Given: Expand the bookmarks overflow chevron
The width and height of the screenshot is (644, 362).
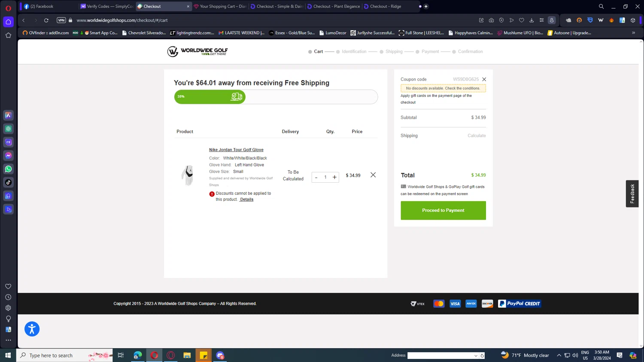Looking at the screenshot, I should pyautogui.click(x=633, y=33).
